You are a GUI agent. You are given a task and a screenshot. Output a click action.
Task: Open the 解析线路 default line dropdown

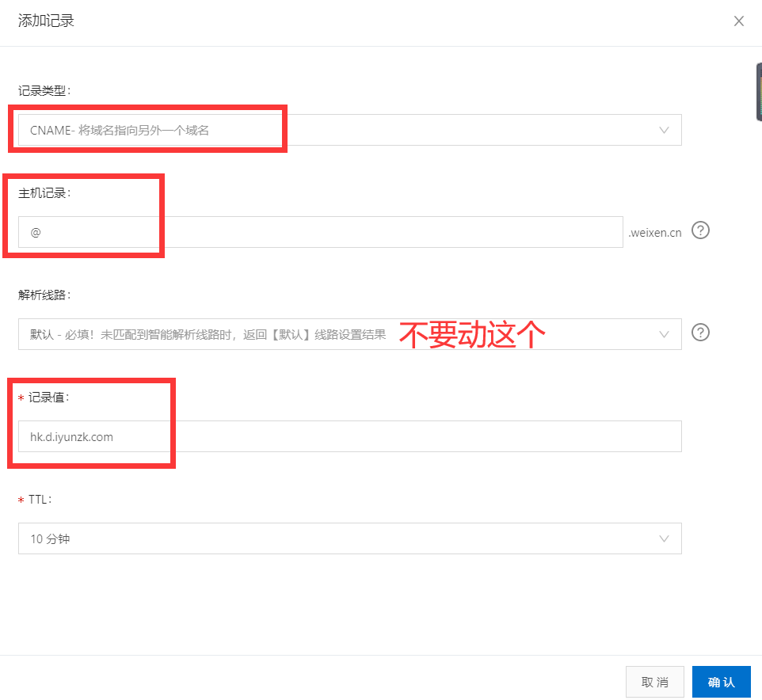pyautogui.click(x=350, y=333)
